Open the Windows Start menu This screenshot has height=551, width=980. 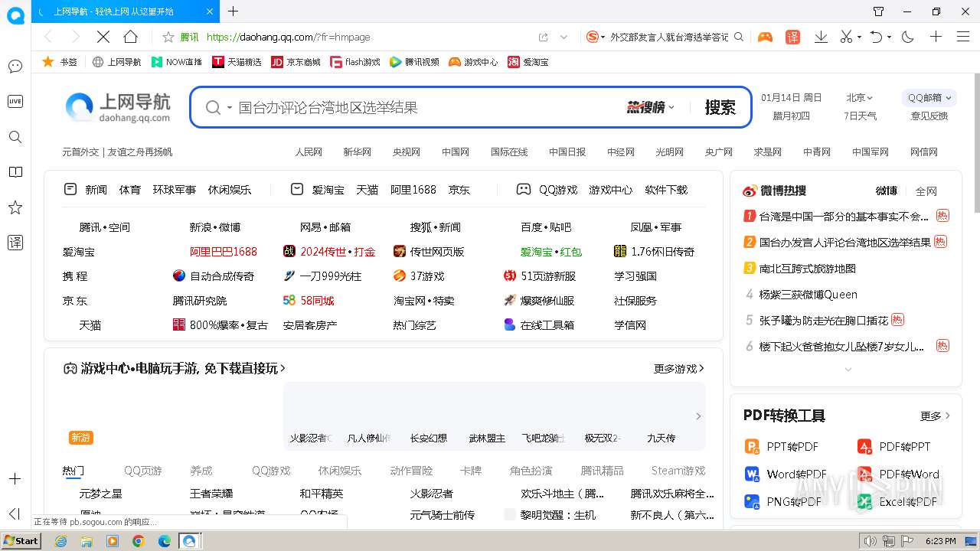coord(22,541)
